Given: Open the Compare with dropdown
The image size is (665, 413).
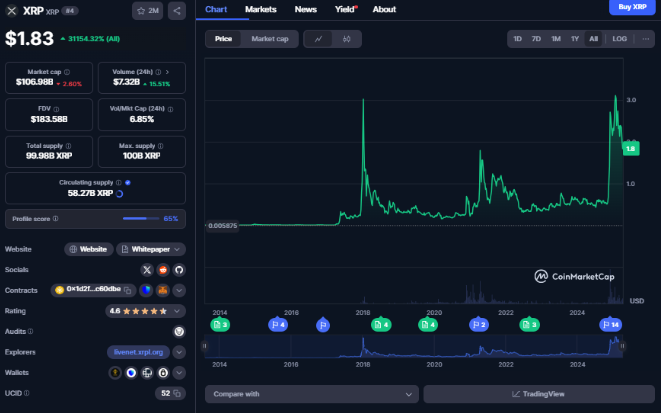Looking at the screenshot, I should point(311,394).
